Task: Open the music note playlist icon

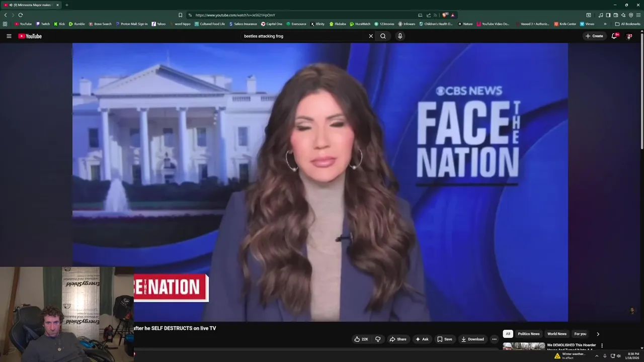Action: 600,15
